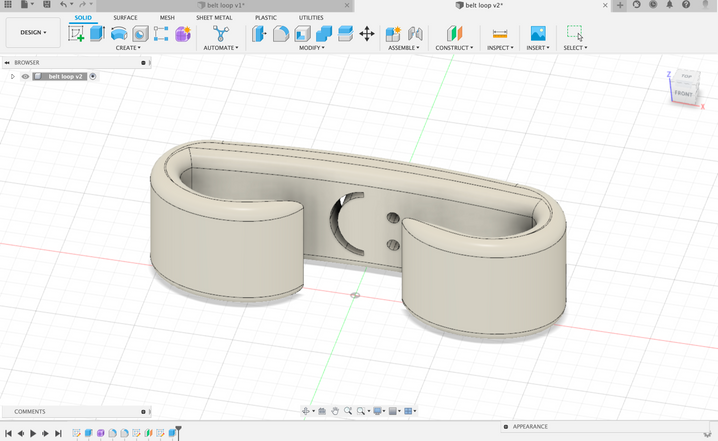The image size is (718, 441).
Task: Toggle visibility eye of belt loop v2
Action: 25,76
